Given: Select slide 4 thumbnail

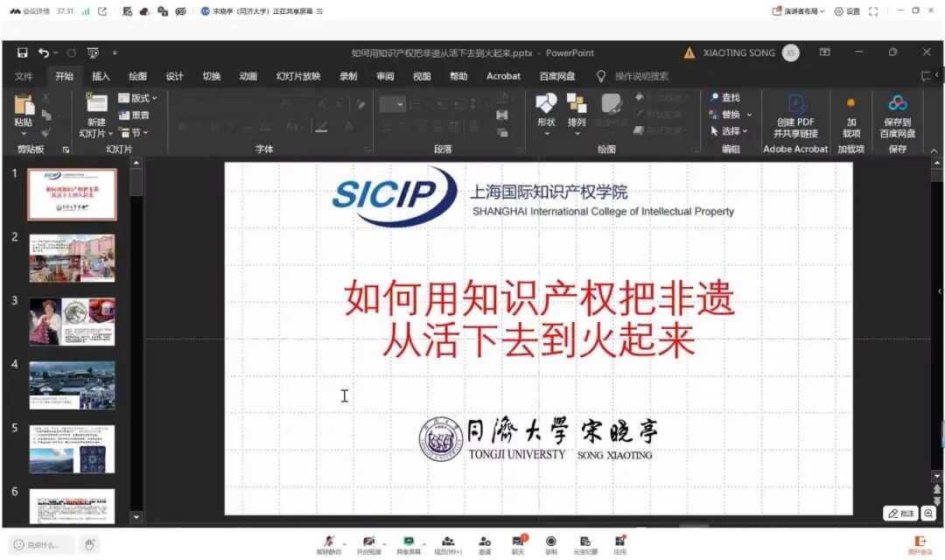Looking at the screenshot, I should [x=72, y=385].
